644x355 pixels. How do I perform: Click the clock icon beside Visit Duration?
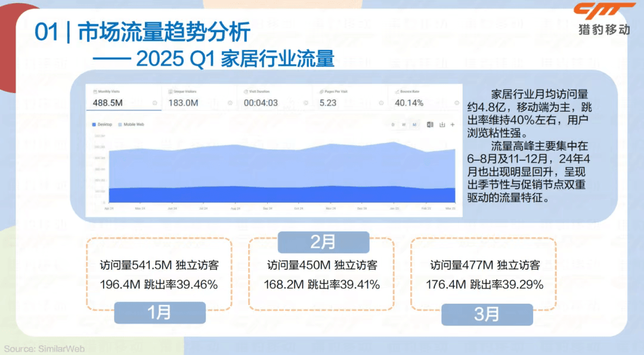click(245, 91)
